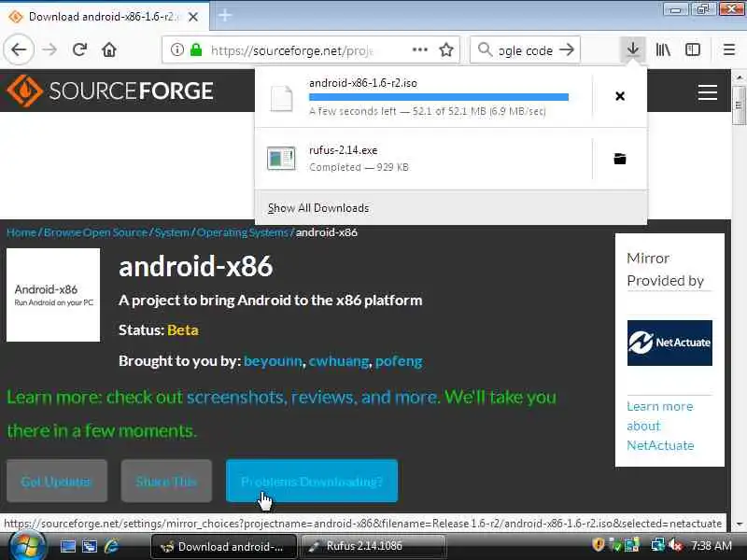Show site information icon in address bar

(176, 49)
